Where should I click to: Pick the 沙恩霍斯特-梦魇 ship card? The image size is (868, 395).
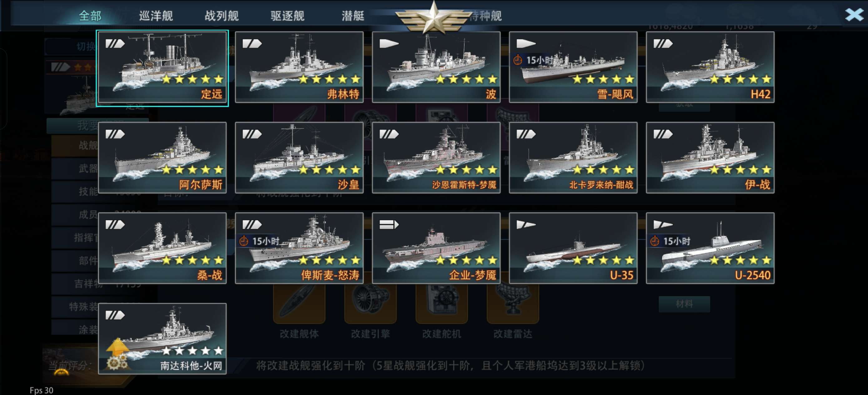tap(436, 157)
